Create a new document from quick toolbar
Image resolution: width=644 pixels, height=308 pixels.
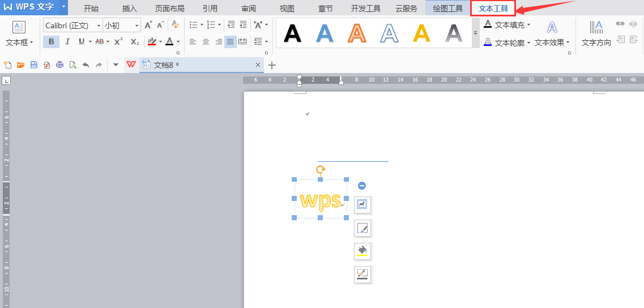click(x=7, y=65)
